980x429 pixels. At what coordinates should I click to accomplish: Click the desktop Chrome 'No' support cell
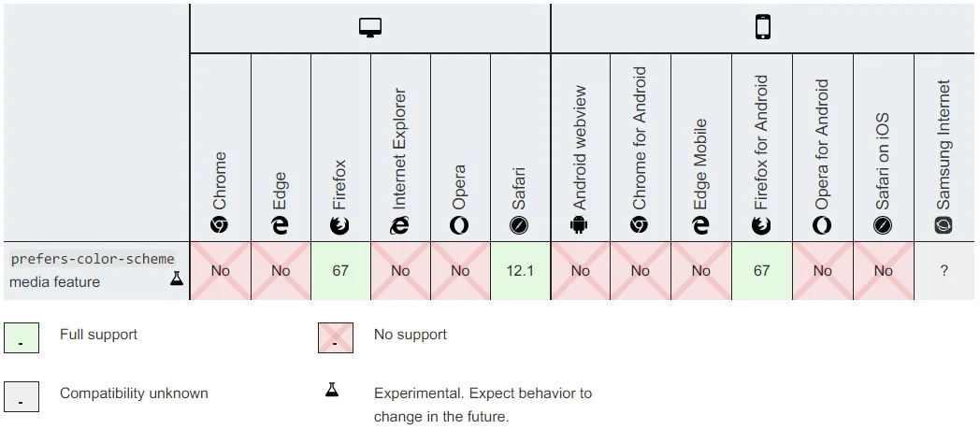click(x=220, y=271)
